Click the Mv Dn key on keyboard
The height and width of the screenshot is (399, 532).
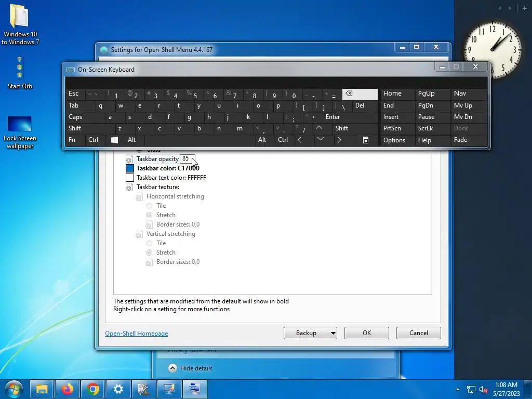pos(469,117)
